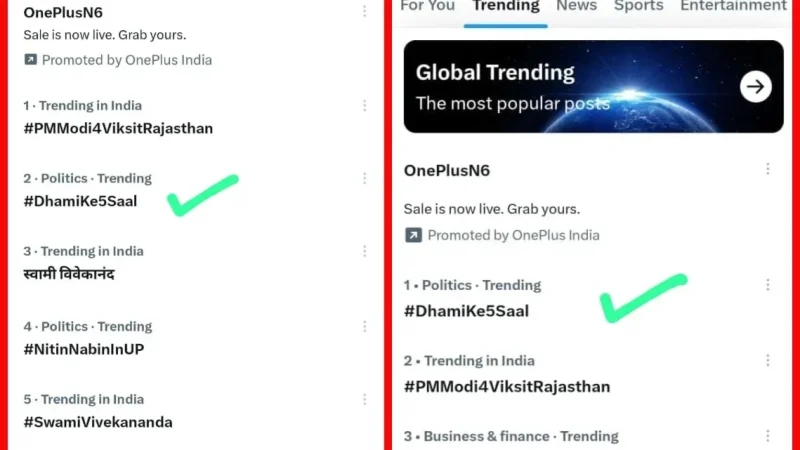
Task: Click promoted icon beside left panel OnePlus India
Action: click(x=31, y=60)
